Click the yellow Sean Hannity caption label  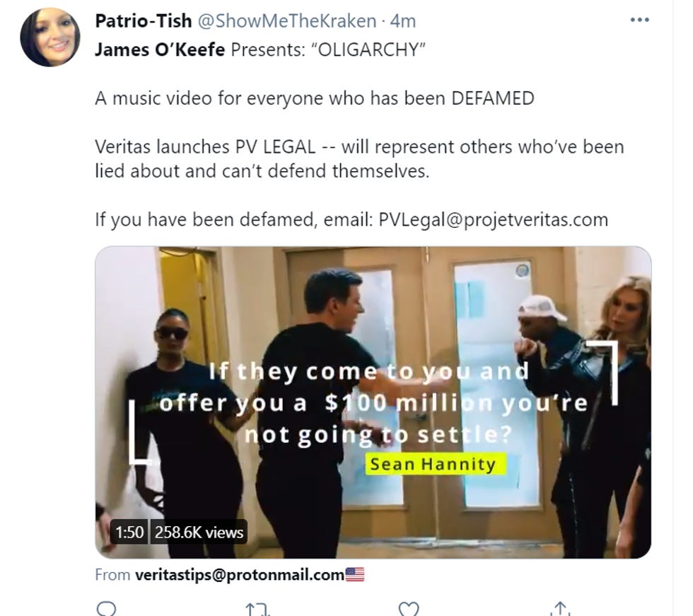(x=435, y=464)
